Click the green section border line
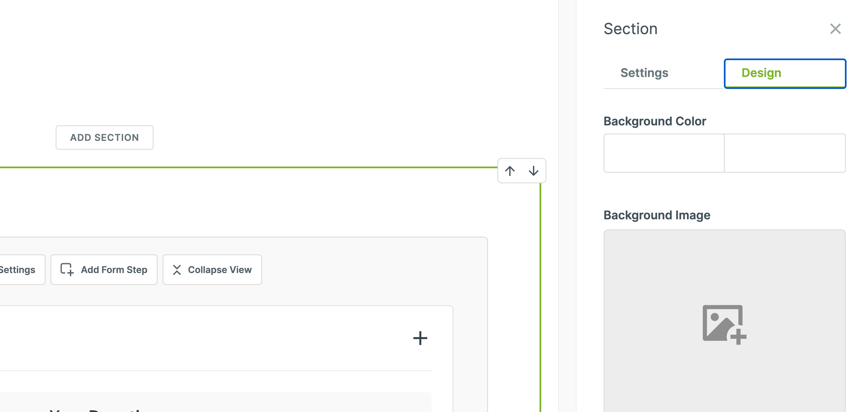 coord(236,167)
